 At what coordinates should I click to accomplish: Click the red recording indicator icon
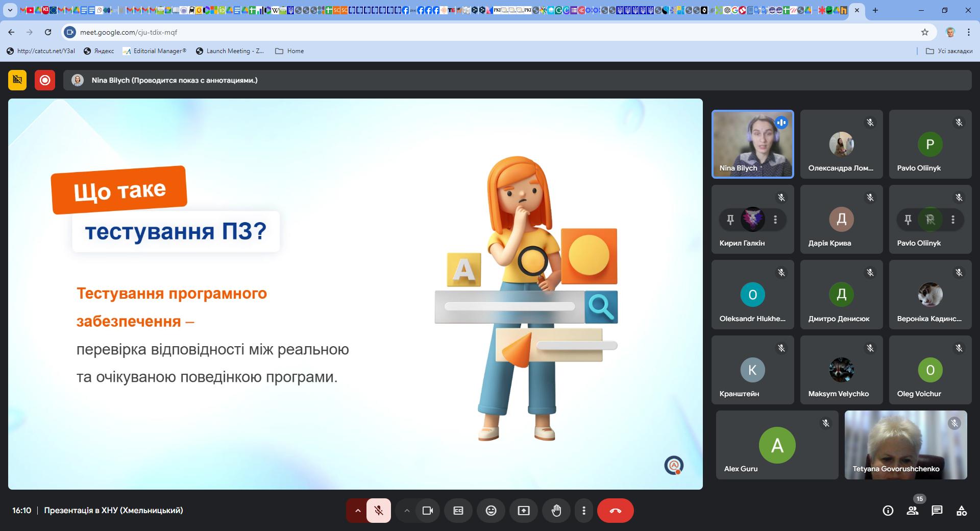pos(45,80)
